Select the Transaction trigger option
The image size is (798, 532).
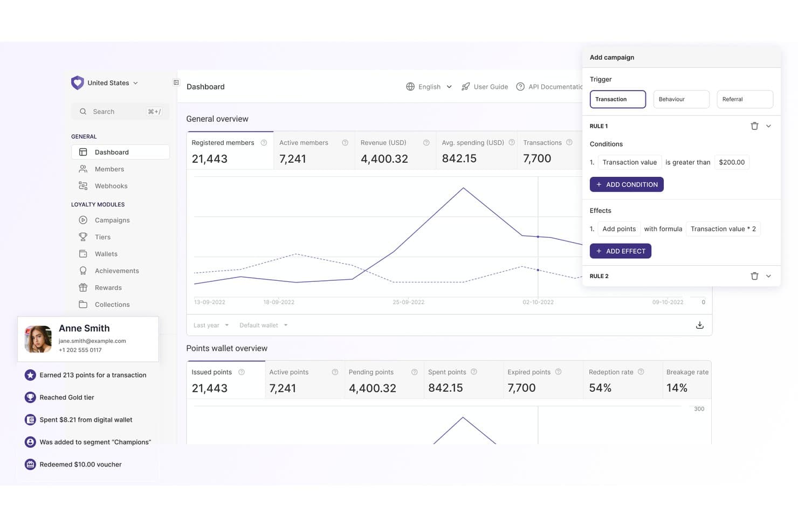617,99
